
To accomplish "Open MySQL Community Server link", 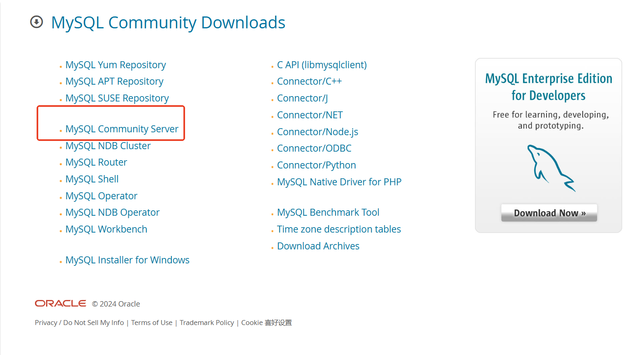I will [x=122, y=129].
